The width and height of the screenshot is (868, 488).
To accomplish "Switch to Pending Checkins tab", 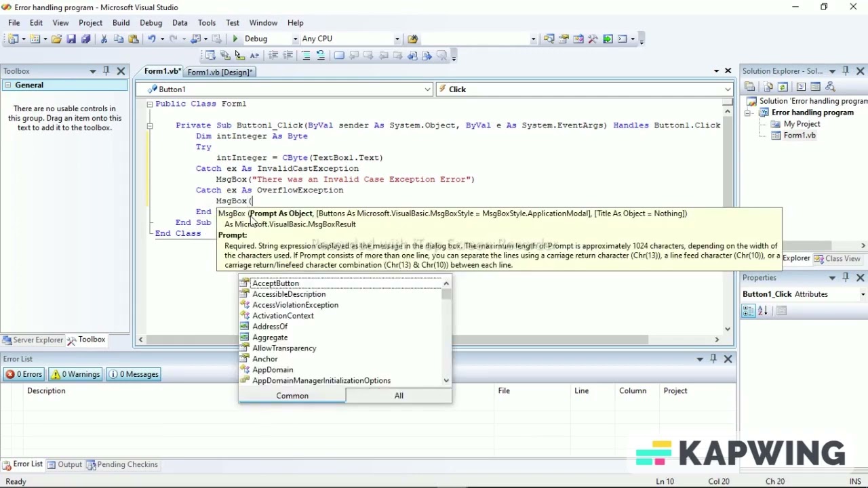I will (123, 465).
